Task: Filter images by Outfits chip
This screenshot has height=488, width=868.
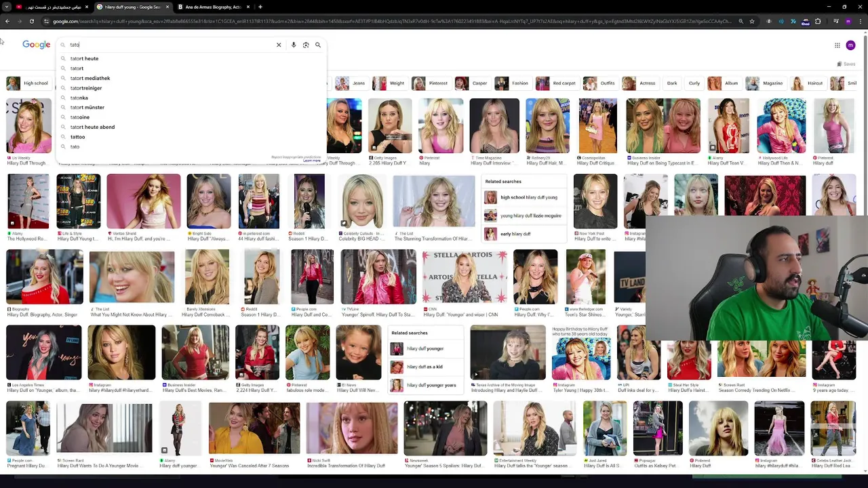Action: click(599, 83)
